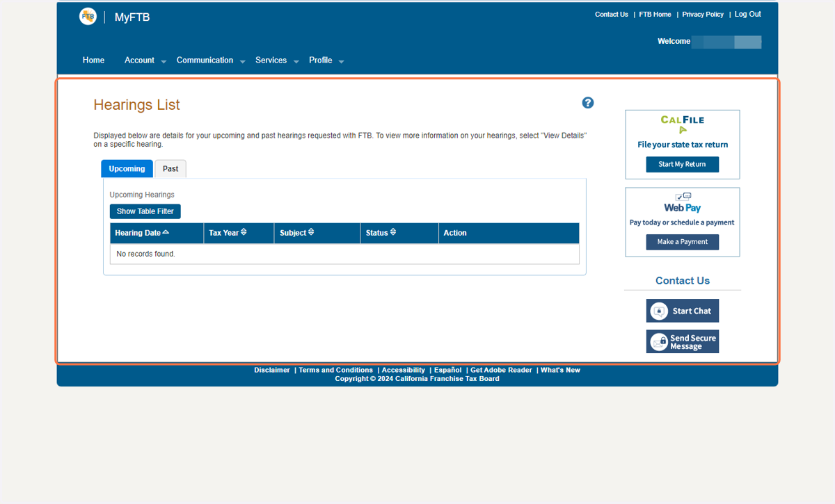The width and height of the screenshot is (835, 504).
Task: Open Send Secure Message
Action: (683, 342)
